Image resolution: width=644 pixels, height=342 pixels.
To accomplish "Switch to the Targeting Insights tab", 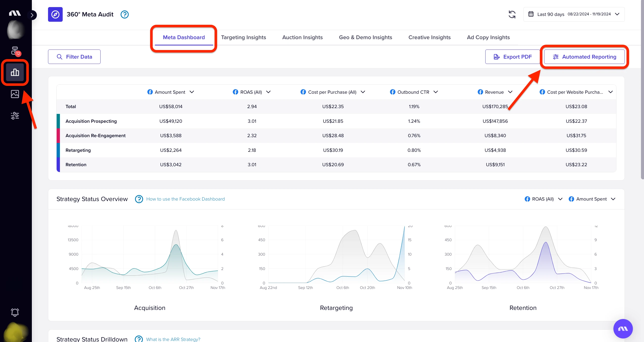I will 243,37.
